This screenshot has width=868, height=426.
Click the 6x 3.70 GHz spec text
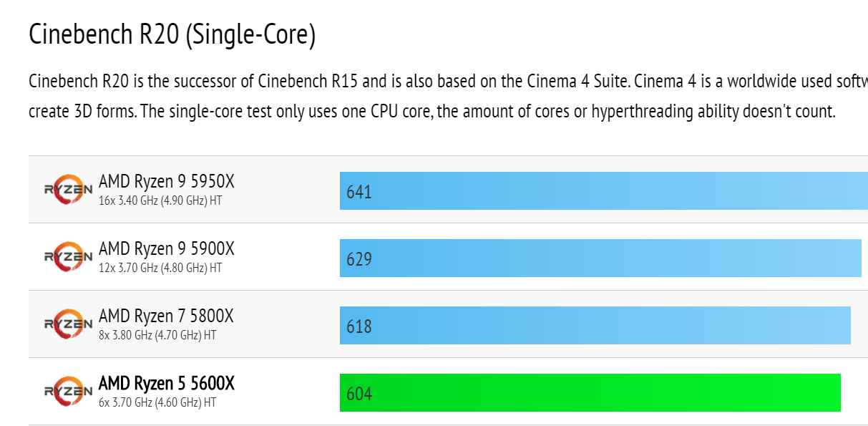pos(157,402)
